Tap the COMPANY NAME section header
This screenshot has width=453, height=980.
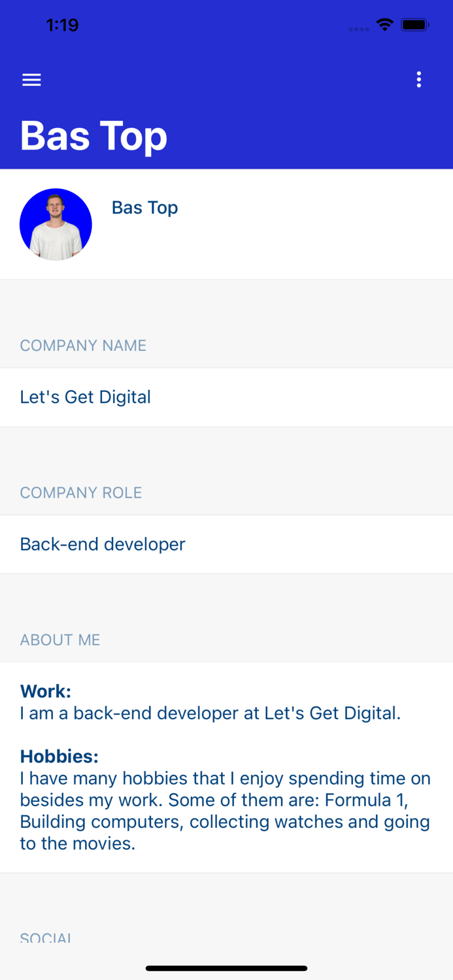83,346
